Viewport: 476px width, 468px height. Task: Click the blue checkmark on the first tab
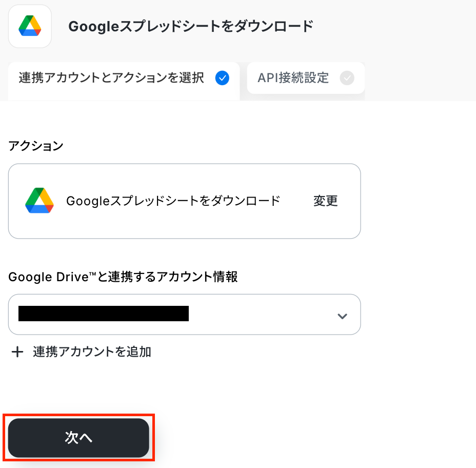coord(222,78)
